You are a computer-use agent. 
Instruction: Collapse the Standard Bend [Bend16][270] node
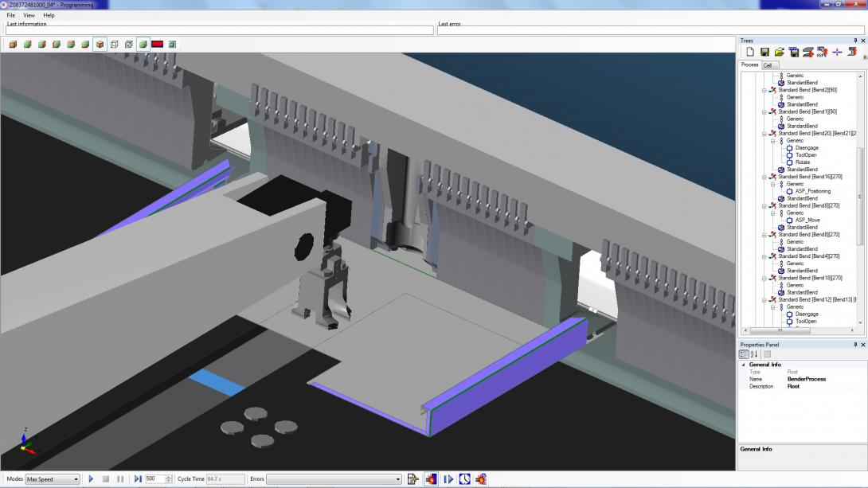tap(764, 177)
